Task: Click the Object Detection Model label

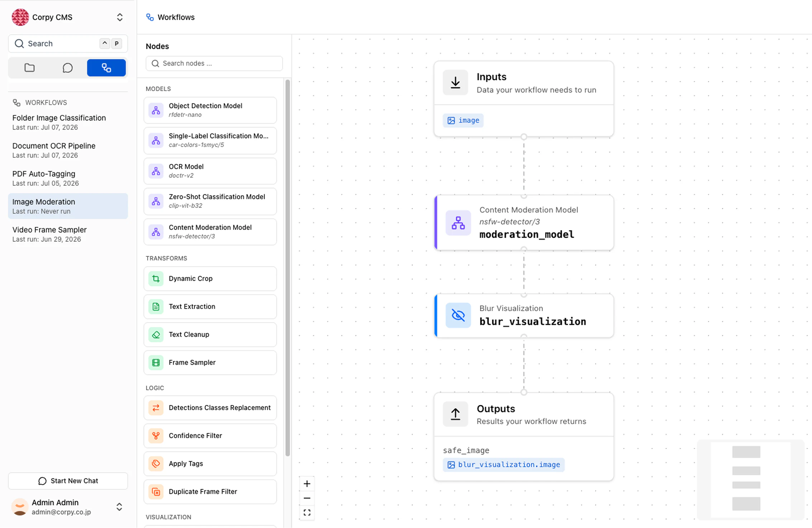Action: (205, 106)
